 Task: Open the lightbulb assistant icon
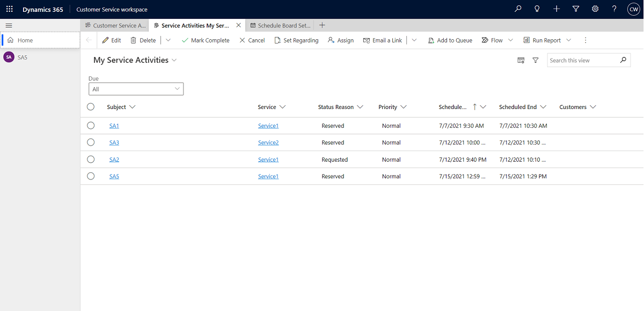coord(537,9)
